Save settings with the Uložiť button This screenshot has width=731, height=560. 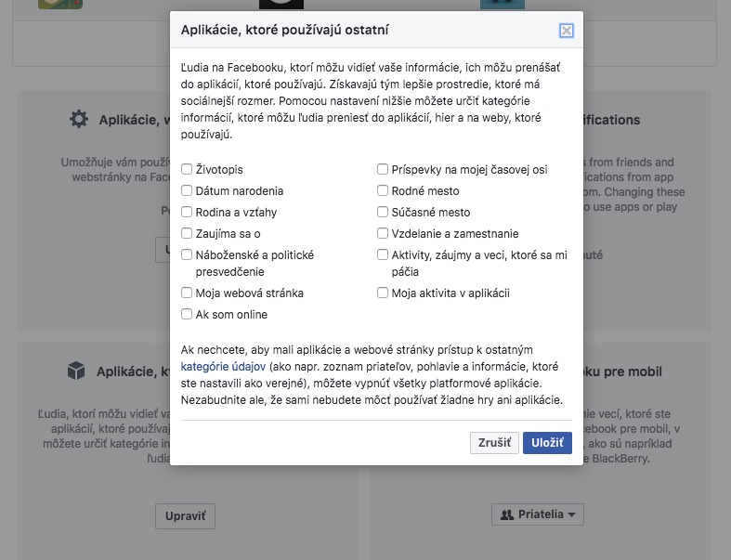click(x=547, y=442)
